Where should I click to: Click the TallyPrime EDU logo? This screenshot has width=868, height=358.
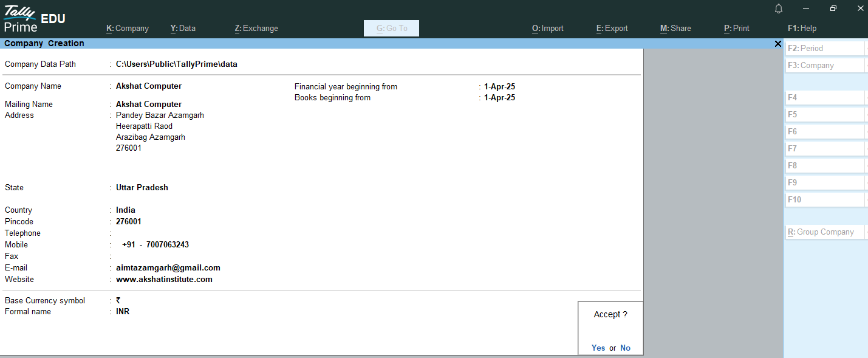pyautogui.click(x=34, y=19)
